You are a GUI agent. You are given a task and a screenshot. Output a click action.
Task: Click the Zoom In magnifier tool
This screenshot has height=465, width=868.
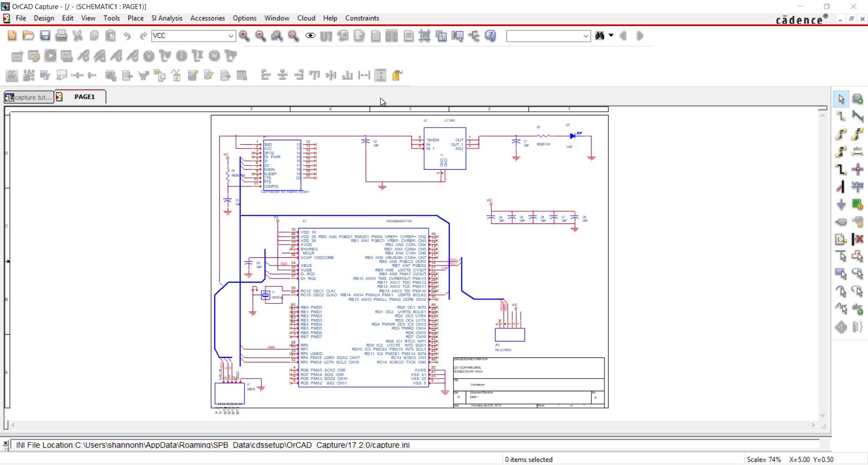click(x=244, y=35)
